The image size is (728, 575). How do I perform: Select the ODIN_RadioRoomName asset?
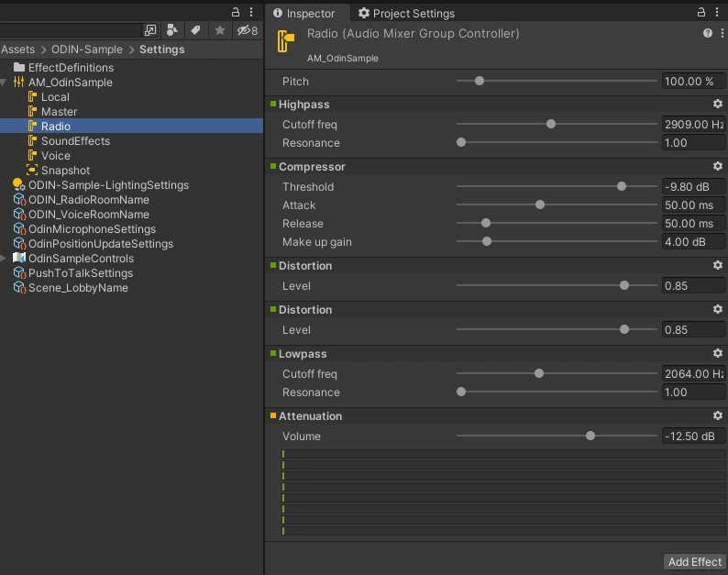(131, 200)
